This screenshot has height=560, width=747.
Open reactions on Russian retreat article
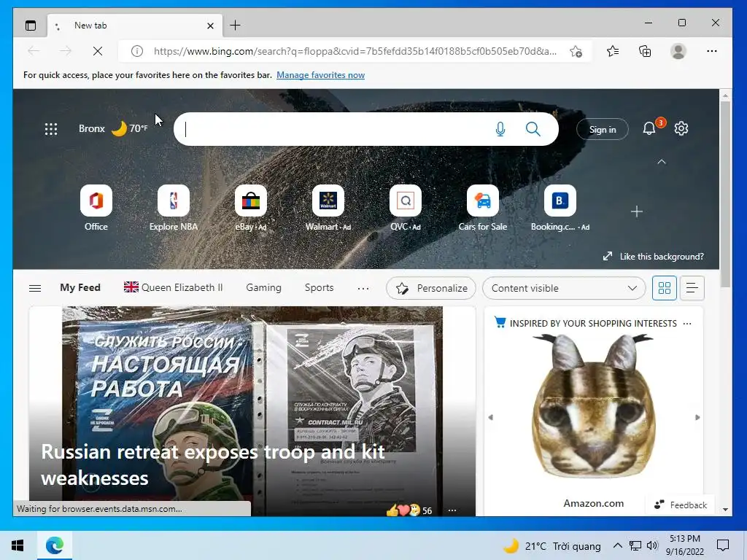[409, 510]
